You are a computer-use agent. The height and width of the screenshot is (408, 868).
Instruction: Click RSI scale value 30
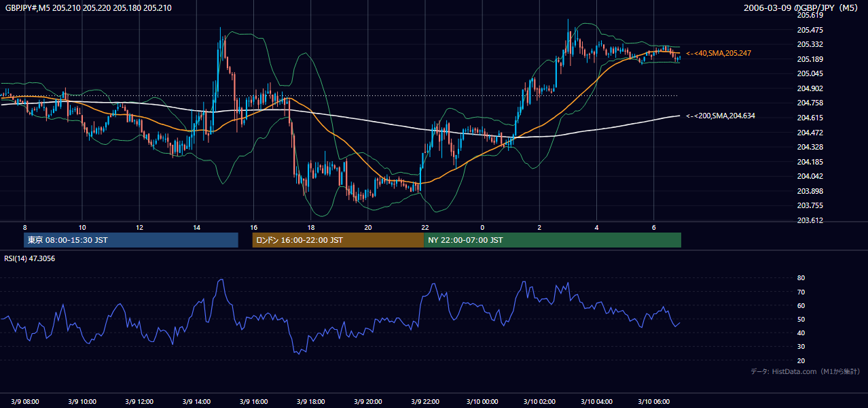801,347
